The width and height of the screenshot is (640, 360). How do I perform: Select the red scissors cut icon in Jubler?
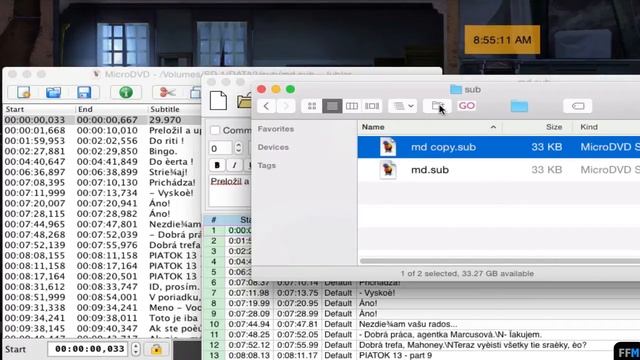(x=167, y=92)
